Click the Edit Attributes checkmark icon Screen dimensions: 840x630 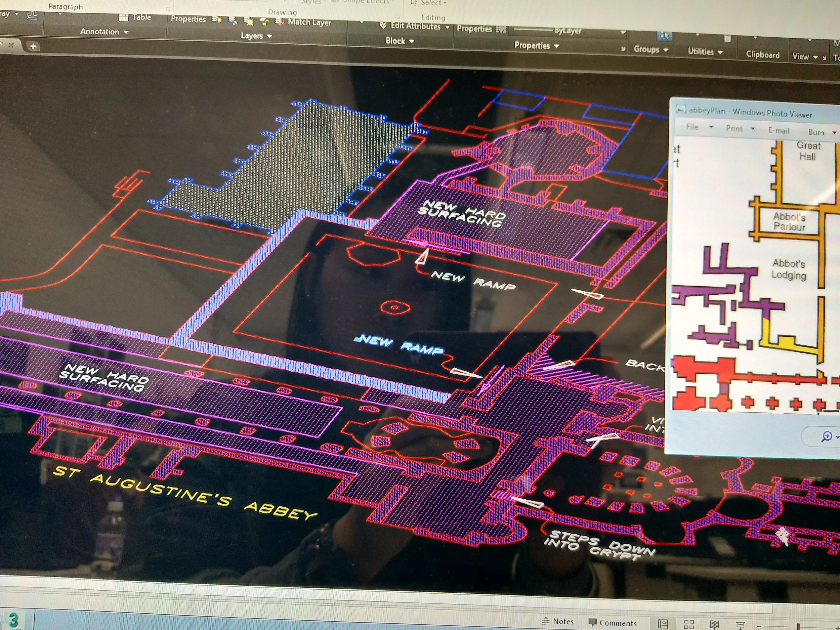(383, 26)
